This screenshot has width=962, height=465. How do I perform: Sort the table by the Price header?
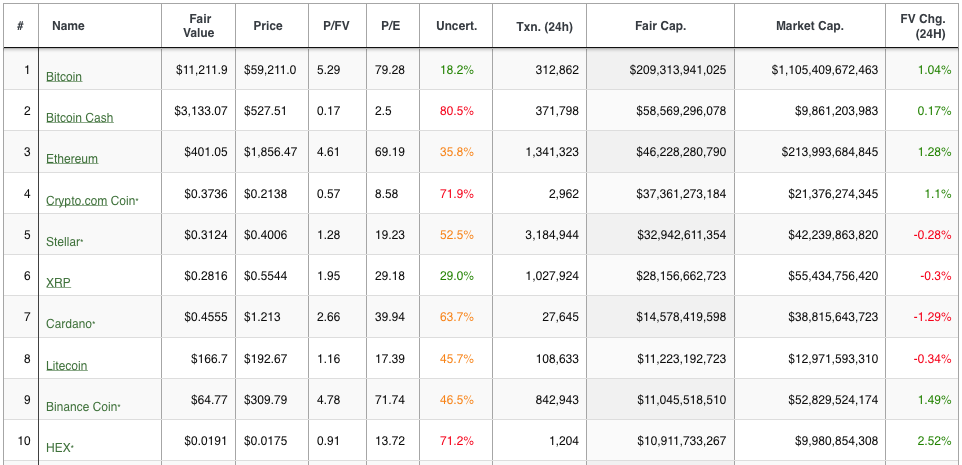[267, 26]
